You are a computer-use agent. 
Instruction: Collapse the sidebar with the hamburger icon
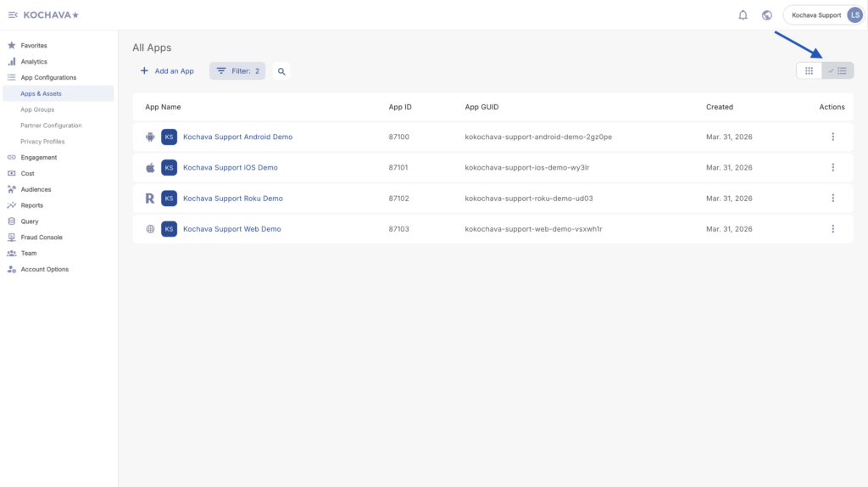[x=13, y=14]
